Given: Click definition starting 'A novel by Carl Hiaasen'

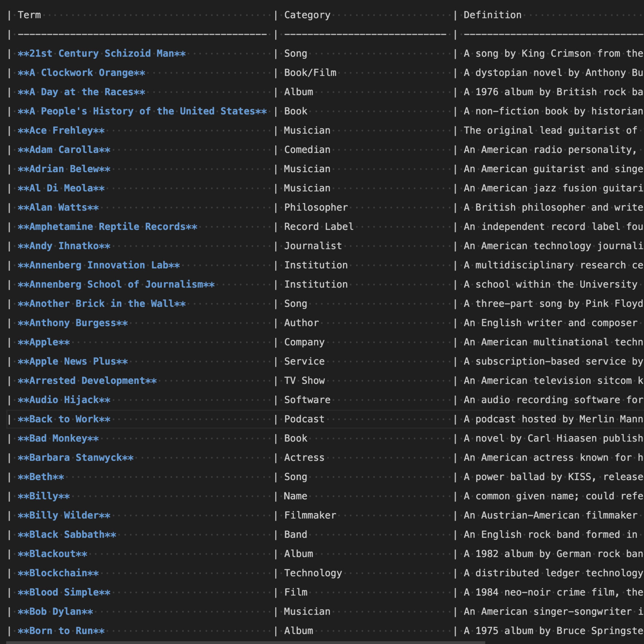Looking at the screenshot, I should click(x=554, y=438).
